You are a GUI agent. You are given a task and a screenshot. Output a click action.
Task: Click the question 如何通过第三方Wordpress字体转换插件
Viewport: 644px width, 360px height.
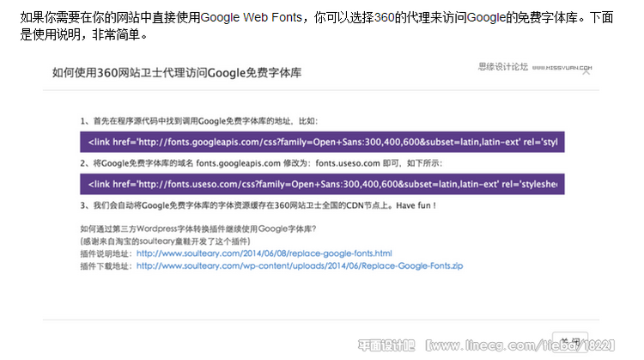click(198, 229)
